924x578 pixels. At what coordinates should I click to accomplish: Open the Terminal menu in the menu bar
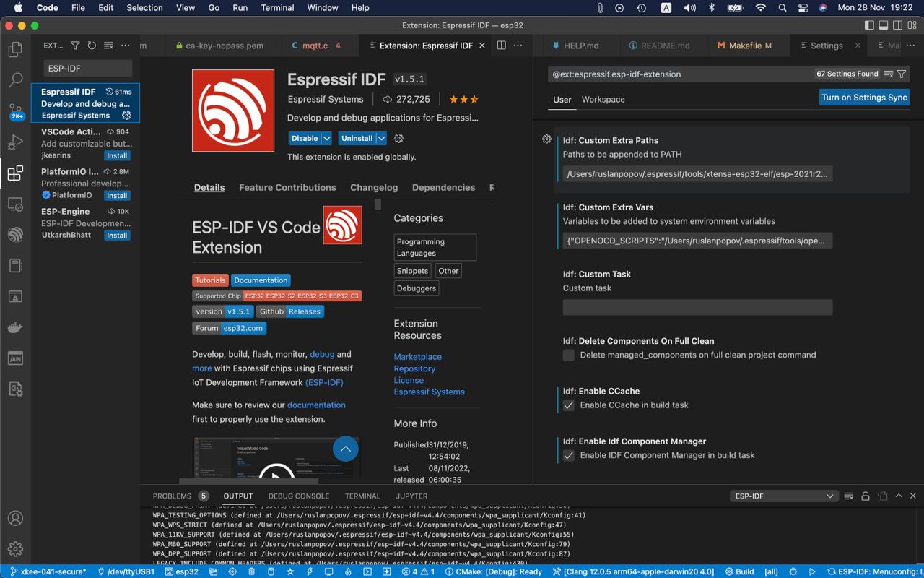(x=277, y=8)
